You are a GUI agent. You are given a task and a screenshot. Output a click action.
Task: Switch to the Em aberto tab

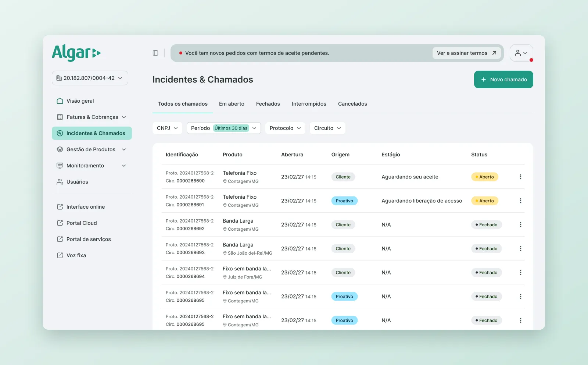click(x=232, y=104)
